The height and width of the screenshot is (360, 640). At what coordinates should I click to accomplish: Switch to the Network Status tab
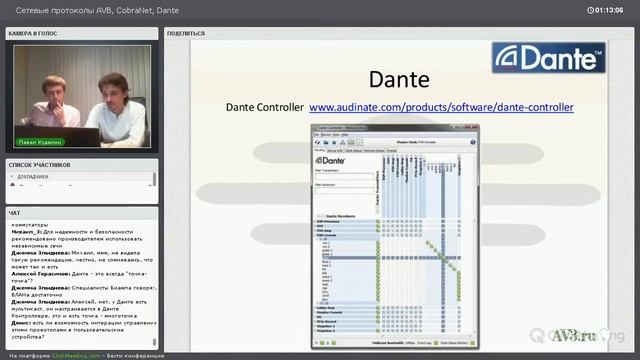[374, 151]
